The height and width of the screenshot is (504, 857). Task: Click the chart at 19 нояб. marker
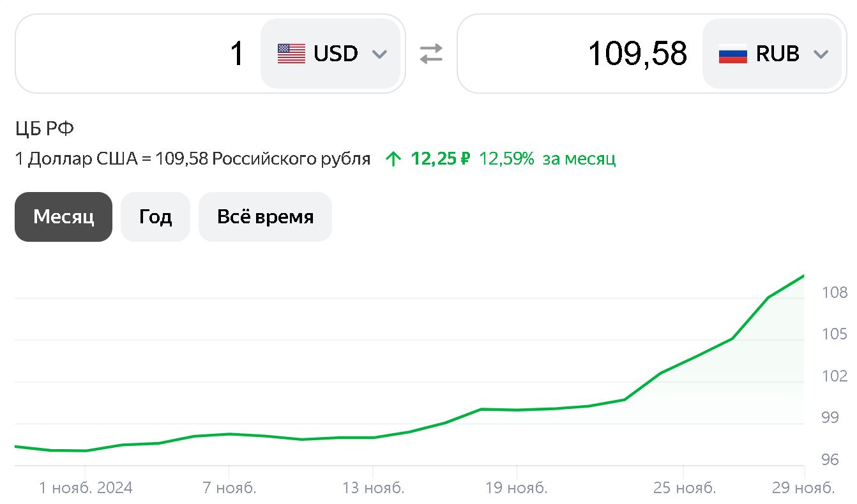516,410
